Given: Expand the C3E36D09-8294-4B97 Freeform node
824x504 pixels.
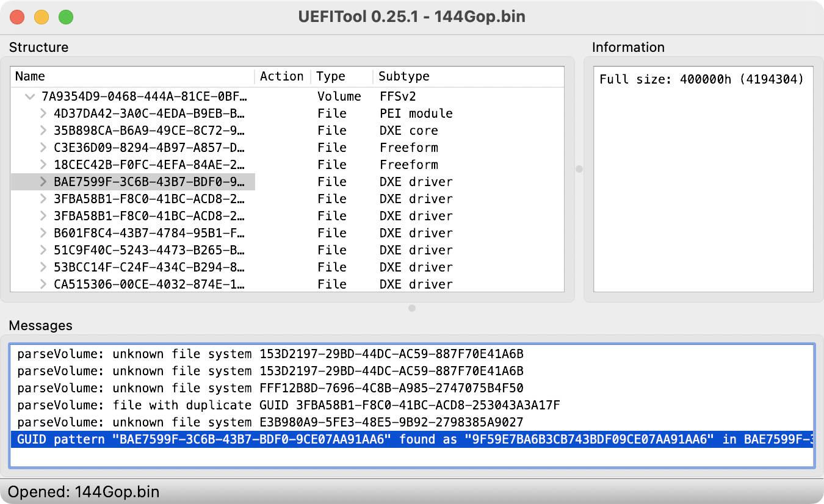Looking at the screenshot, I should tap(43, 148).
